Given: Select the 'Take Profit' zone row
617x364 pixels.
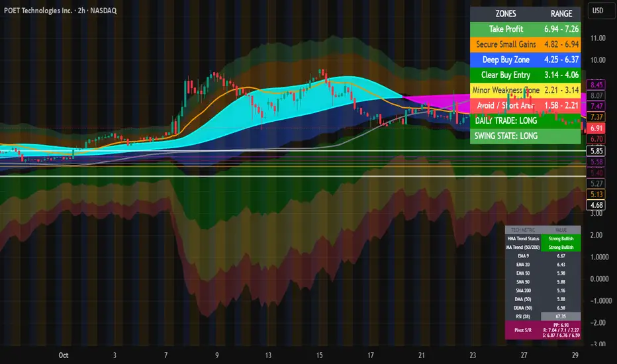Looking at the screenshot, I should [526, 29].
